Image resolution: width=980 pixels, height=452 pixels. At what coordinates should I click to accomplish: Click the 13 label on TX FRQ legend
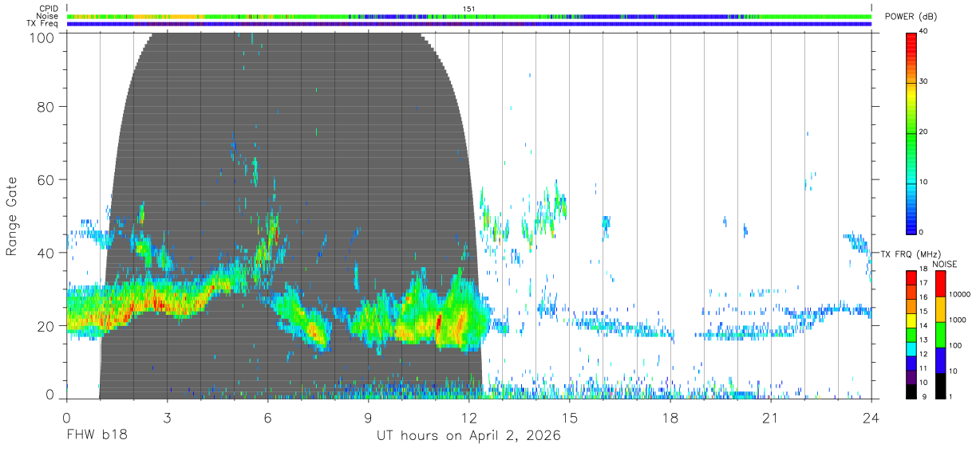924,340
